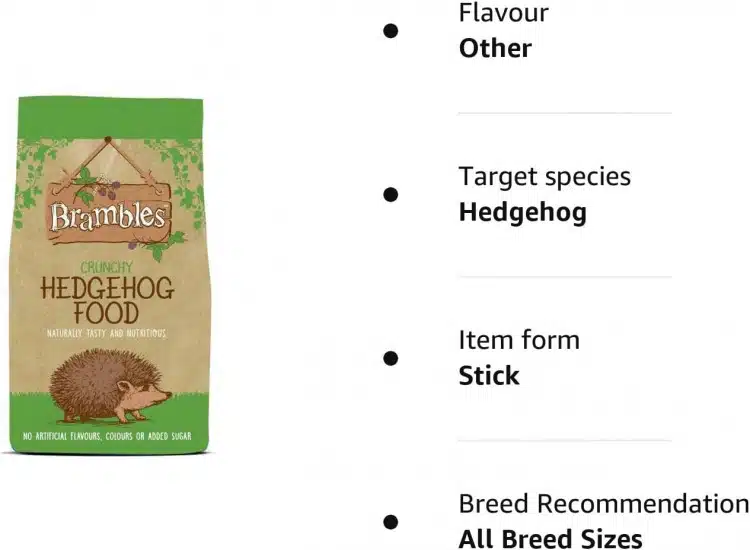The width and height of the screenshot is (750, 550).
Task: Click the bullet next to Flavour
Action: (391, 31)
